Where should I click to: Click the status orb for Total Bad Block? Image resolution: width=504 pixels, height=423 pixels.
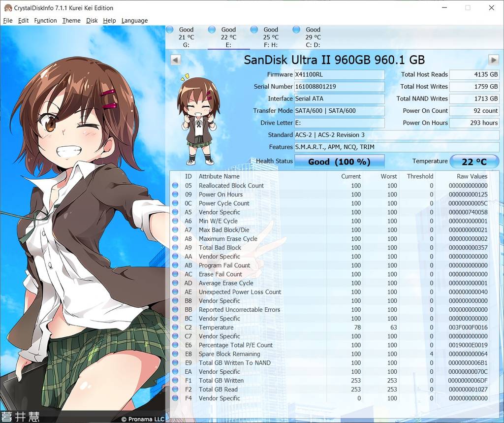175,248
